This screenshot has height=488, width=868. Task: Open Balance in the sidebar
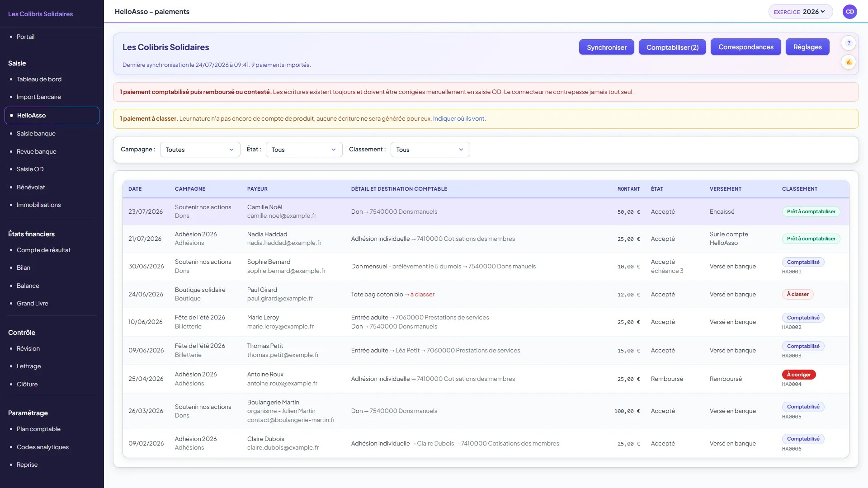coord(28,286)
